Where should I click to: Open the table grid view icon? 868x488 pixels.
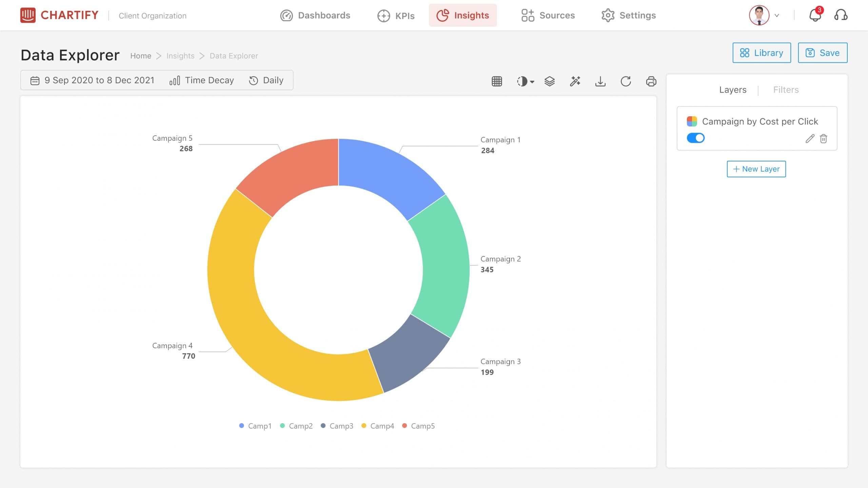pos(497,81)
